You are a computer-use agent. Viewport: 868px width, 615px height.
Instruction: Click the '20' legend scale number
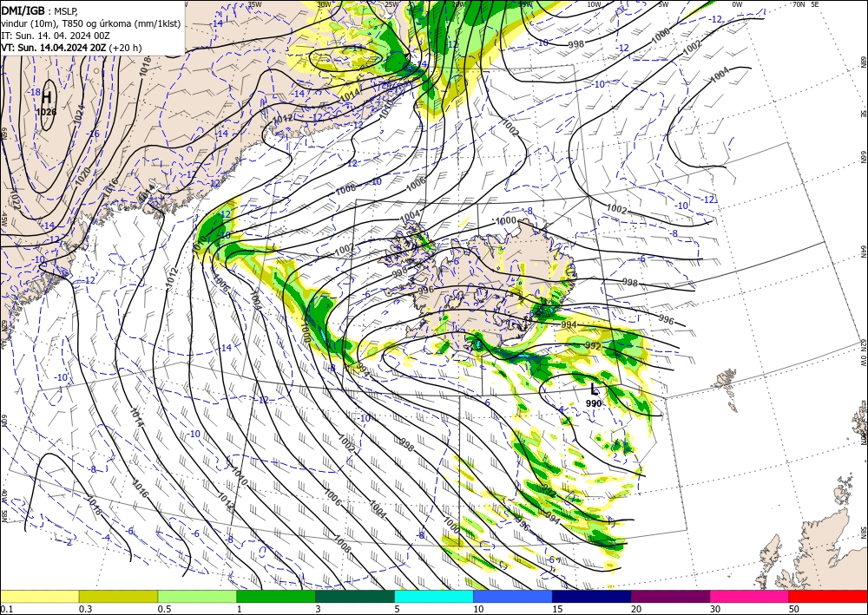pyautogui.click(x=636, y=609)
